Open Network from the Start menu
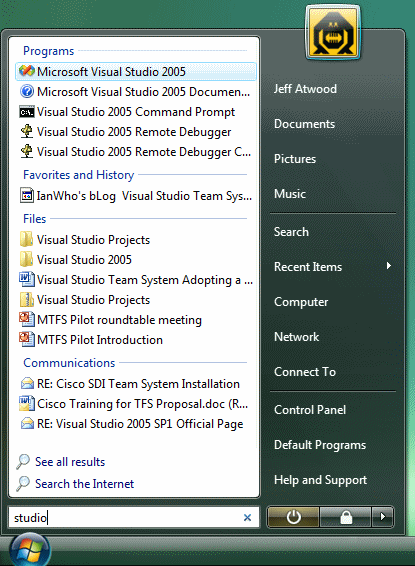 tap(297, 337)
